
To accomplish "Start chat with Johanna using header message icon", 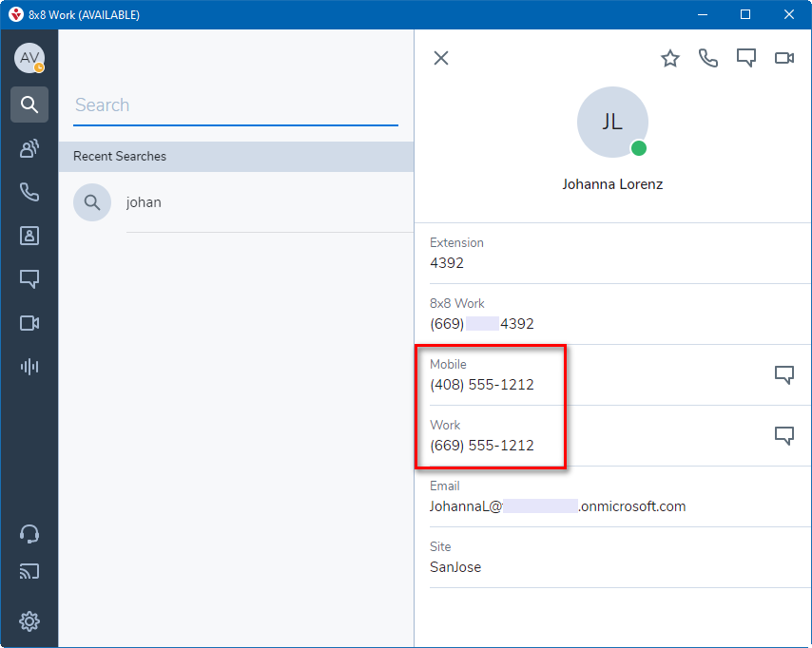I will pyautogui.click(x=746, y=59).
